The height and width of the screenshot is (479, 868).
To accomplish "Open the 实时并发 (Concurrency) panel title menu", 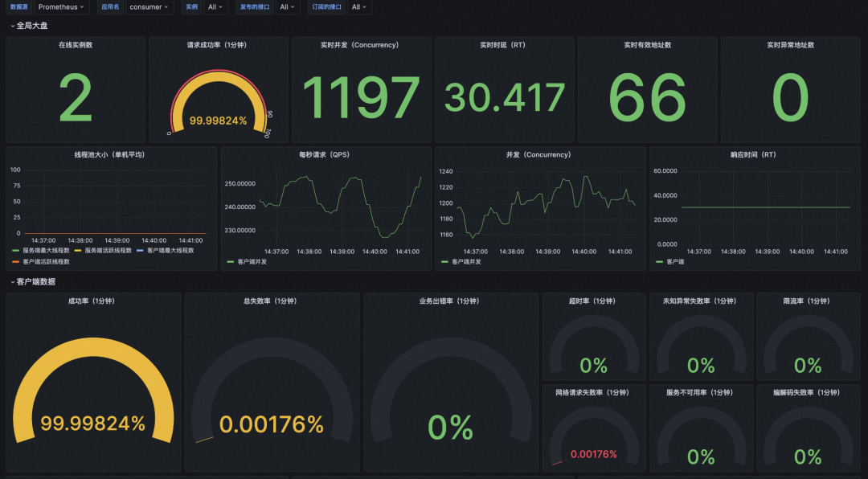I will (361, 45).
